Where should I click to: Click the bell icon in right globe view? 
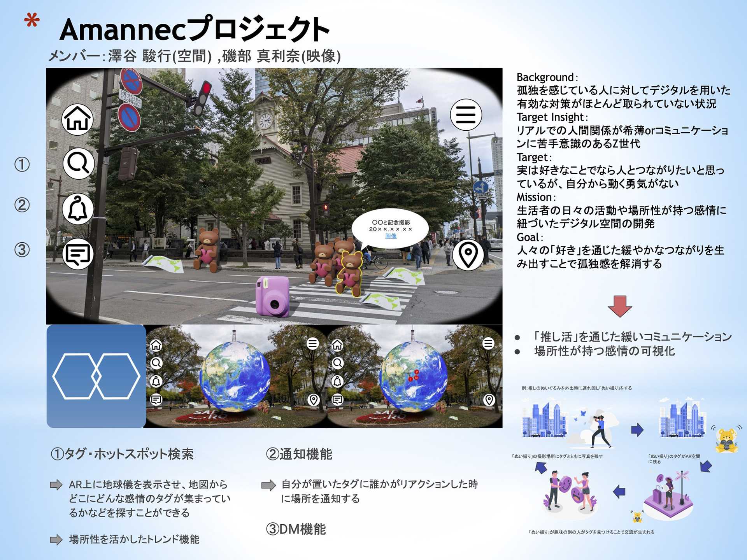click(x=337, y=381)
